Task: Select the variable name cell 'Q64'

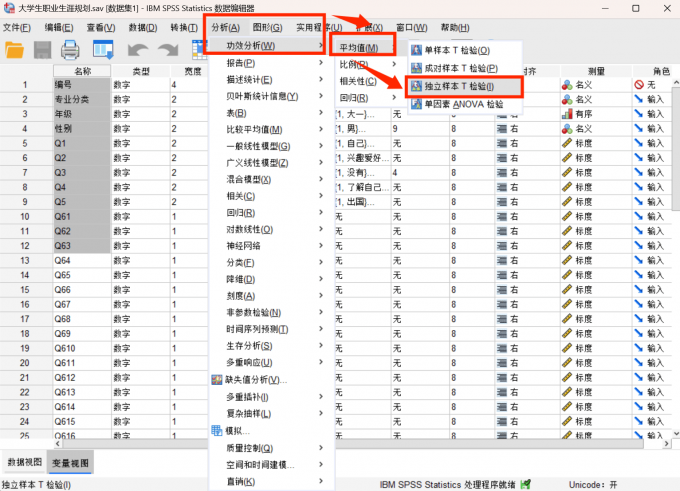Action: point(82,261)
